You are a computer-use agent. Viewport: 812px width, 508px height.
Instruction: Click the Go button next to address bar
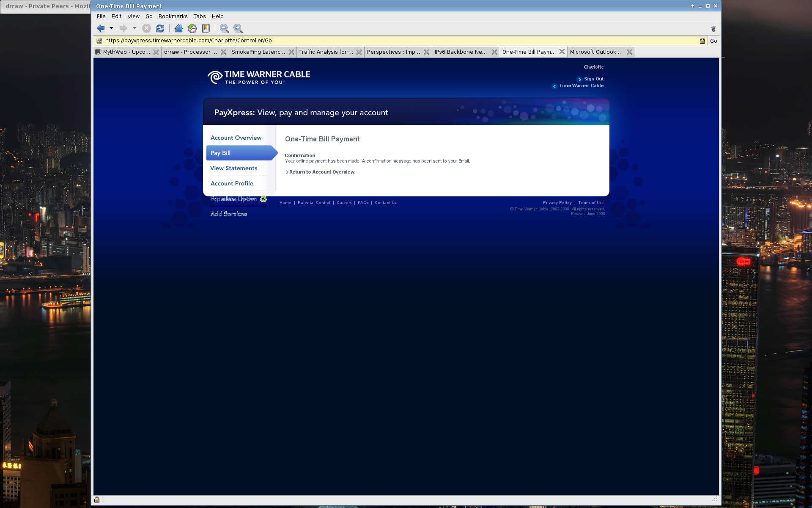coord(713,41)
